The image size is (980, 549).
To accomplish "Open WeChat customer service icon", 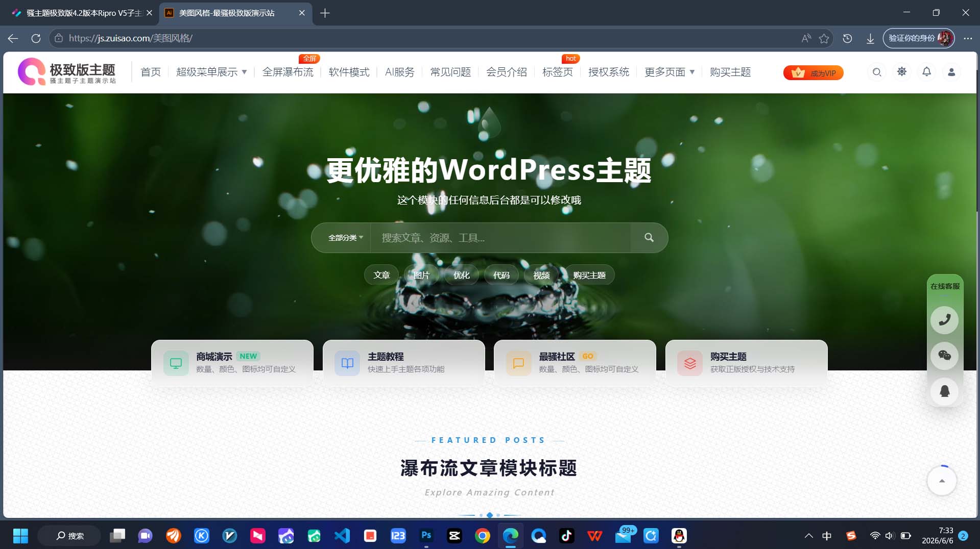I will pyautogui.click(x=945, y=356).
